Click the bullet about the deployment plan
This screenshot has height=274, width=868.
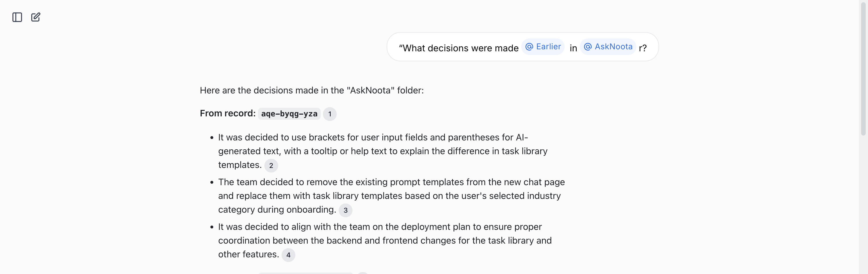point(384,241)
